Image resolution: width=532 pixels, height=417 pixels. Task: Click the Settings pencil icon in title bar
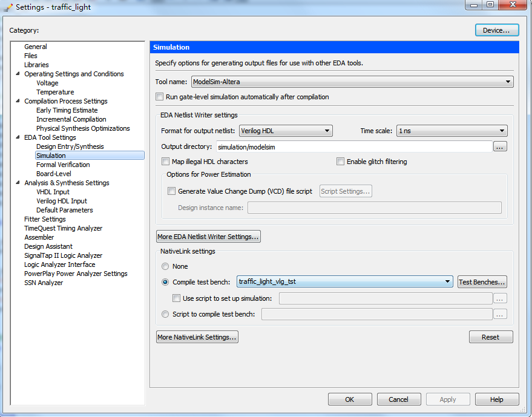click(x=8, y=7)
